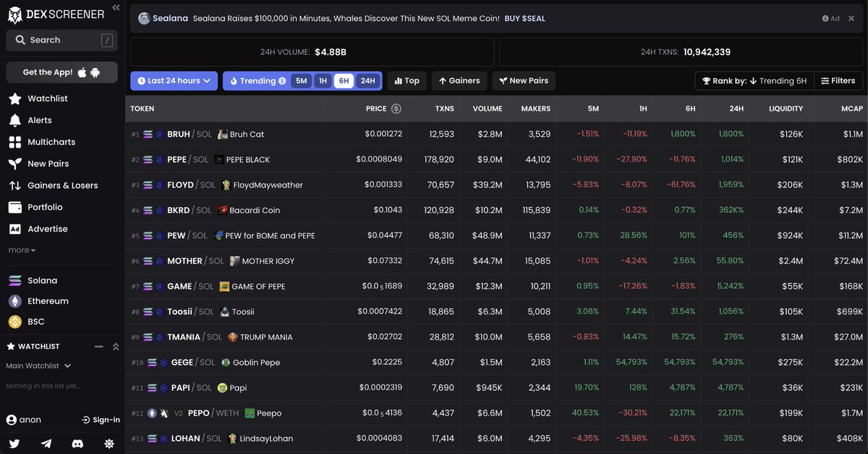Open the Discord link icon

[x=77, y=443]
